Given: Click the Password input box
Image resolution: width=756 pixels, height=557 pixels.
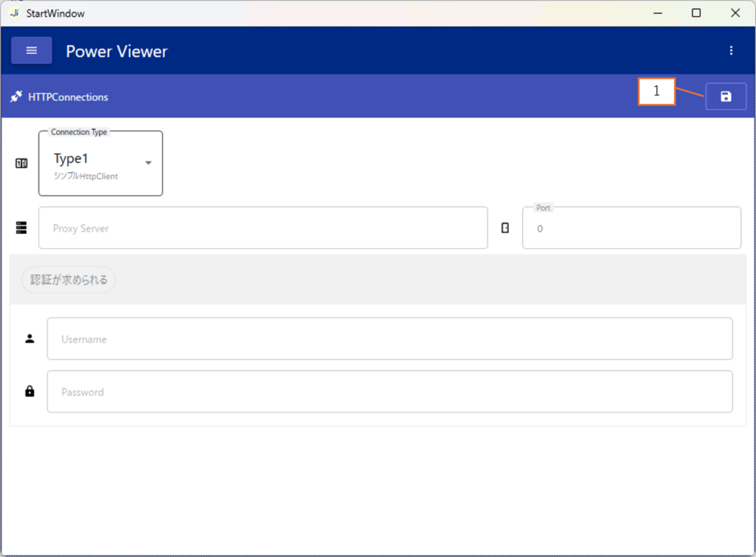Looking at the screenshot, I should click(390, 392).
